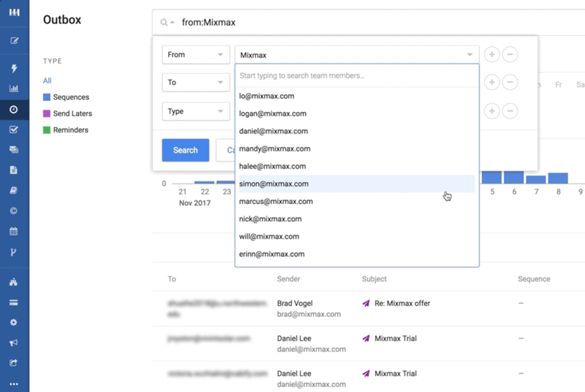585x392 pixels.
Task: Click Brad Vogel sender name
Action: [x=295, y=304]
